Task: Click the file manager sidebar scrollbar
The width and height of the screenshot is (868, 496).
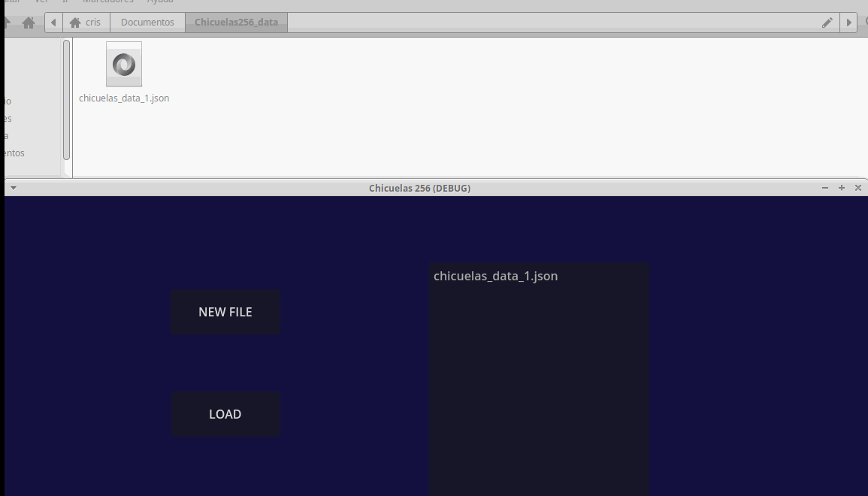Action: point(66,100)
